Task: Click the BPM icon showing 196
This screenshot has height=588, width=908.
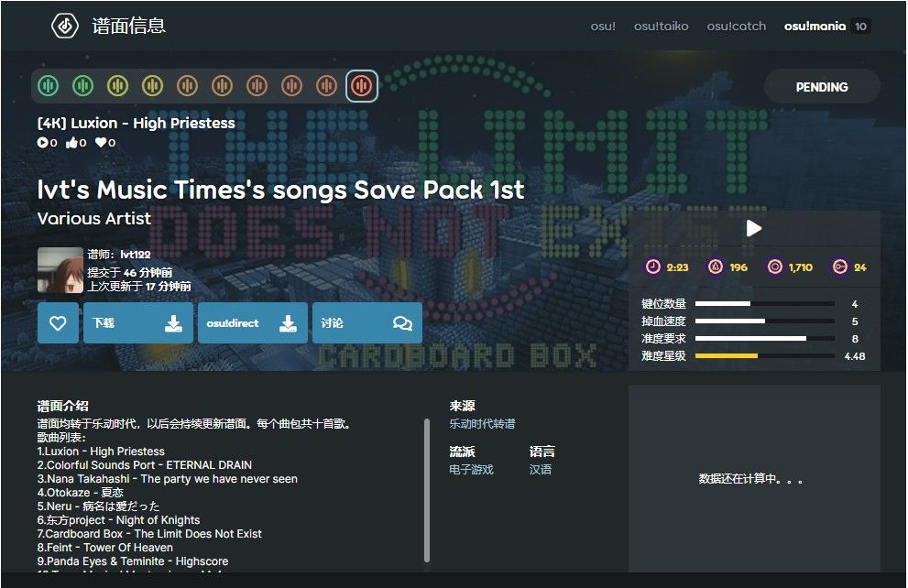Action: click(x=716, y=267)
